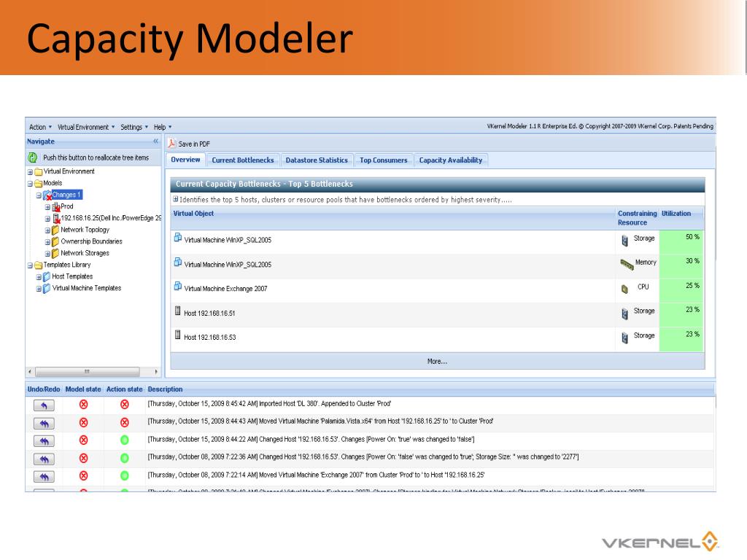Collapse the Models tree node
Screen dimensions: 747x560
tap(30, 184)
